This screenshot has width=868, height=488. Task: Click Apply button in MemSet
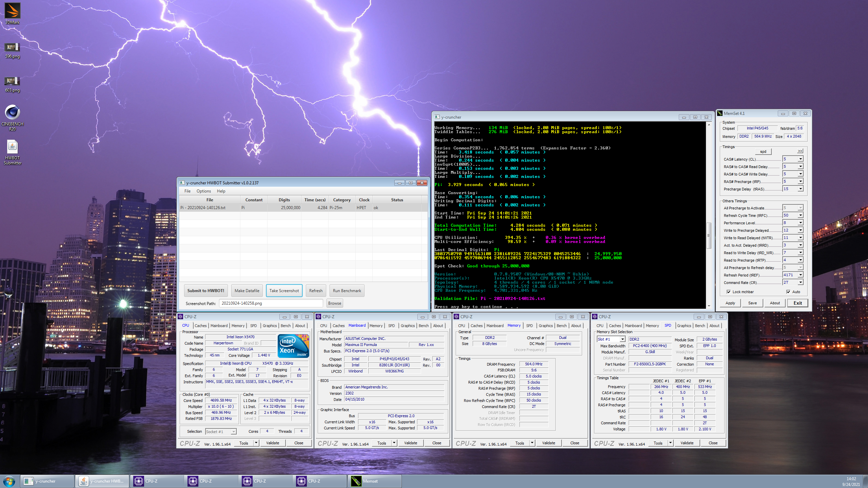[x=730, y=303]
